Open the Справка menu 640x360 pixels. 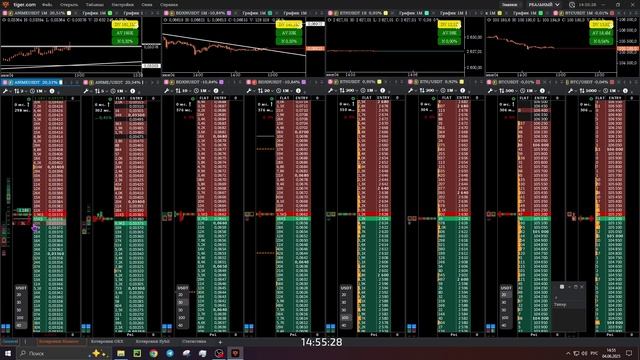(169, 4)
